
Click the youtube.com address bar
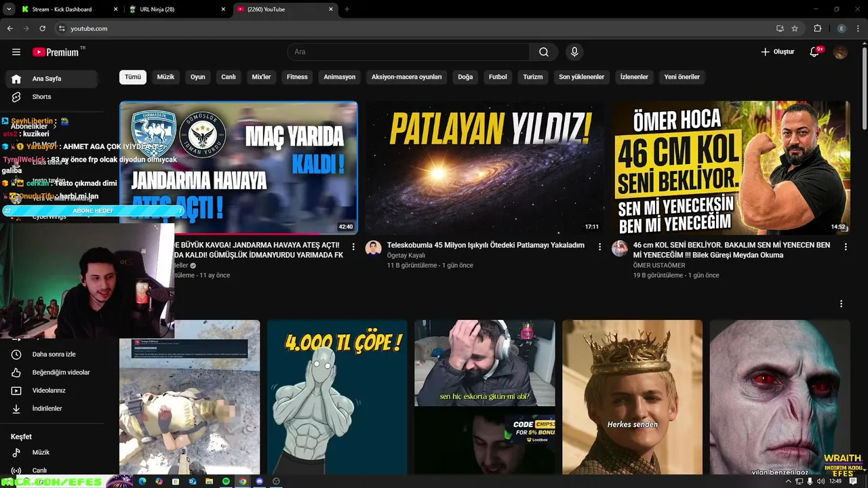coord(414,28)
